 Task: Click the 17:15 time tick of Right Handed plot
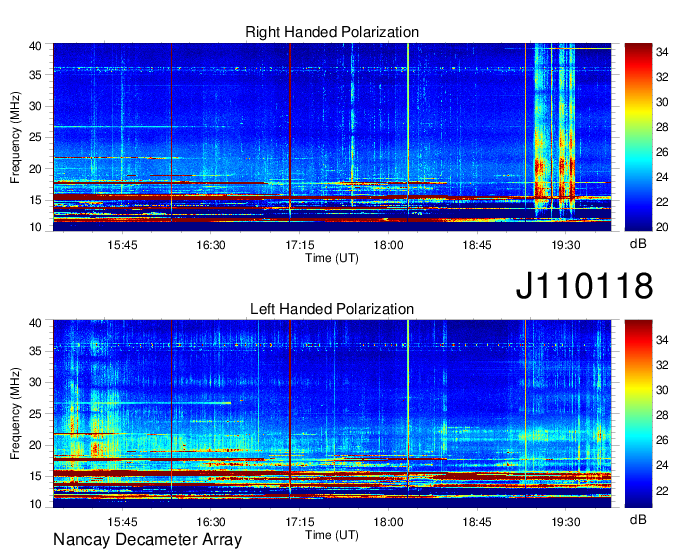300,245
